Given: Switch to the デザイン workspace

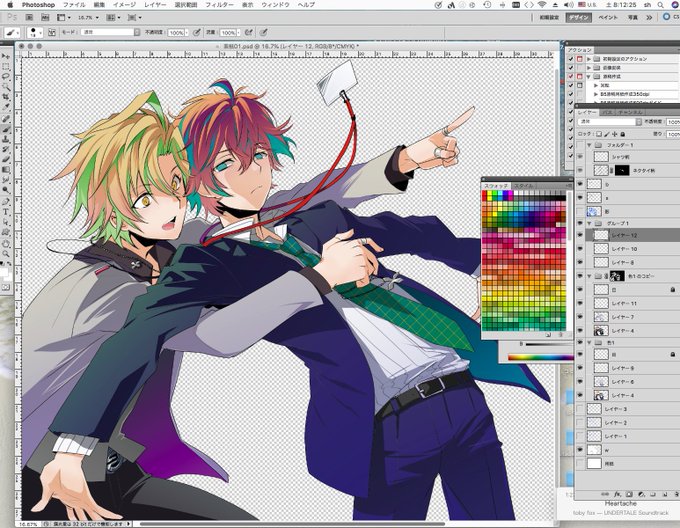Looking at the screenshot, I should tap(579, 18).
